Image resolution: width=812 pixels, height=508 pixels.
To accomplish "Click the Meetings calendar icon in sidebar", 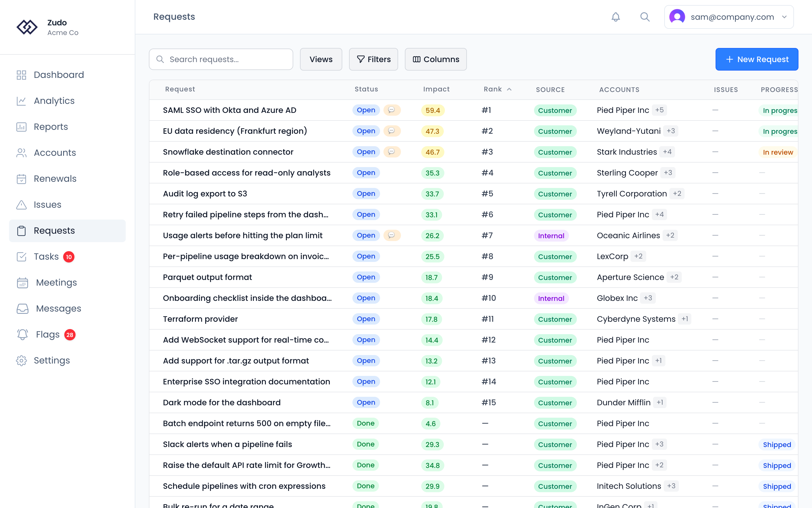I will click(x=23, y=283).
